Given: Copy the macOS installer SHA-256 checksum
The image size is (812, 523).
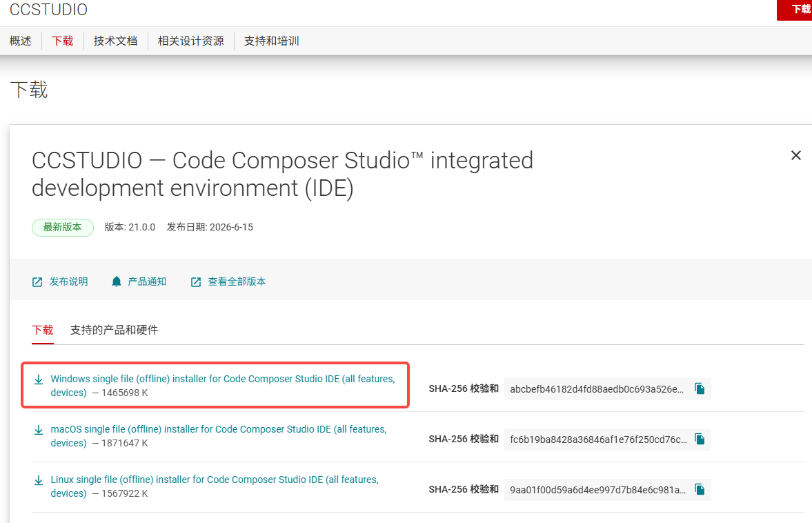Looking at the screenshot, I should tap(700, 439).
